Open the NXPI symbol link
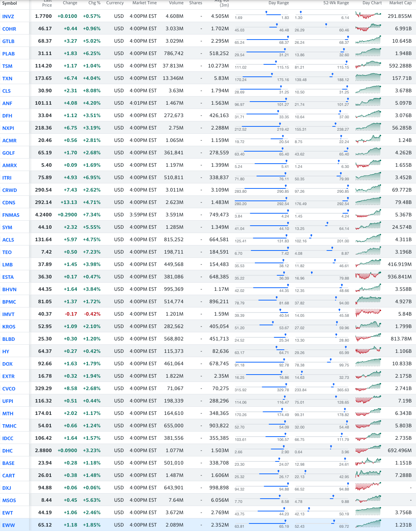Screen dimensions: 416x532 point(8,128)
